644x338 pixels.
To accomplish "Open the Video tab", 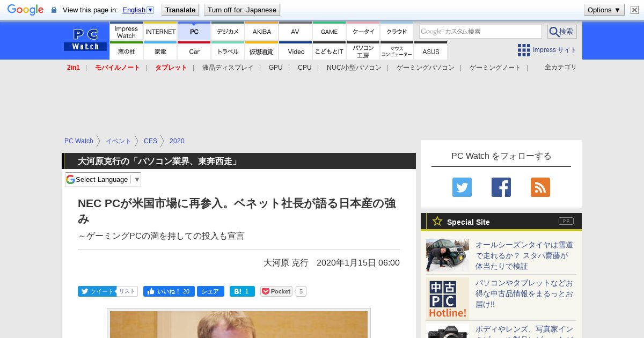I will click(x=295, y=51).
